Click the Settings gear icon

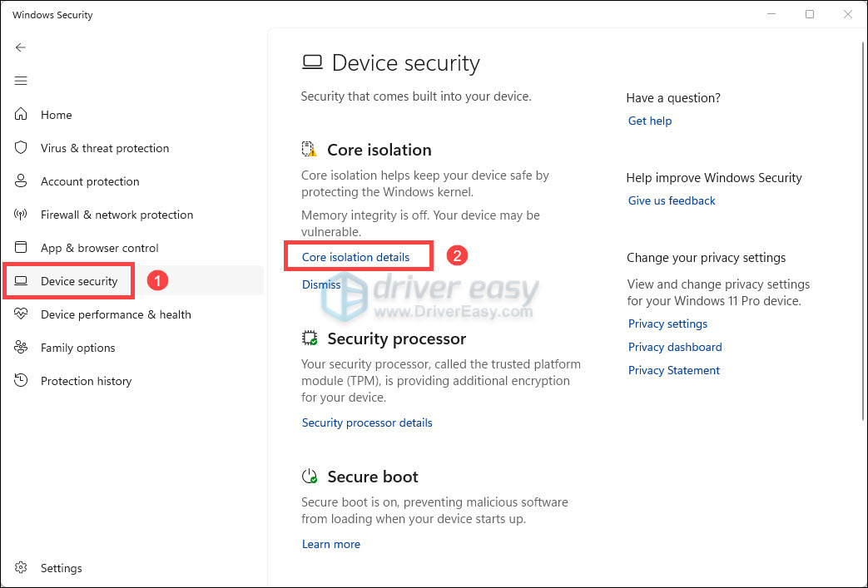click(x=21, y=567)
